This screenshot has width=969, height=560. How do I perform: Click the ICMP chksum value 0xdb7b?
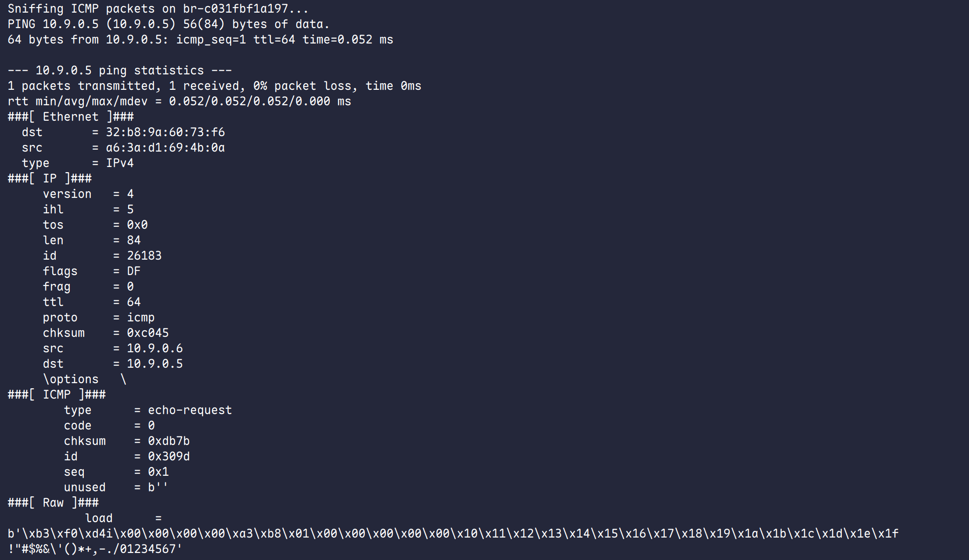click(x=168, y=441)
